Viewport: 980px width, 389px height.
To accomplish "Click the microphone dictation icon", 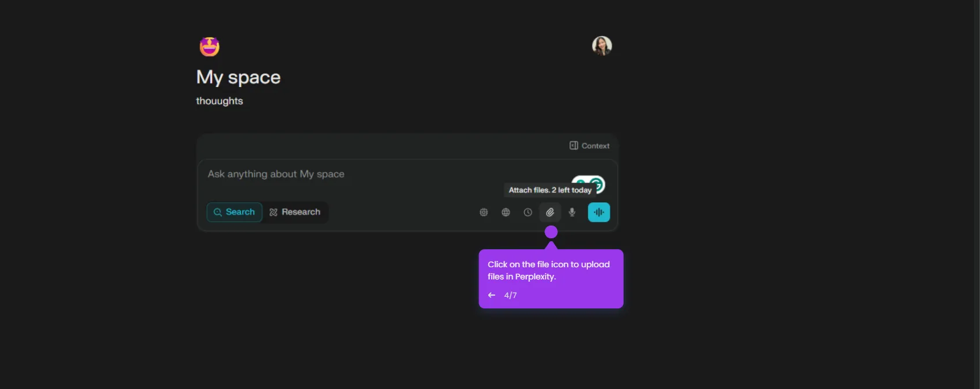I will point(572,212).
